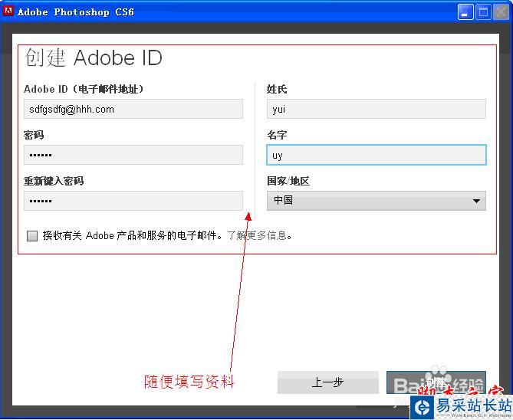The image size is (513, 420).
Task: Click the 接收有关 Adobe 产品和服务的电子邮件 text
Action: pyautogui.click(x=133, y=235)
